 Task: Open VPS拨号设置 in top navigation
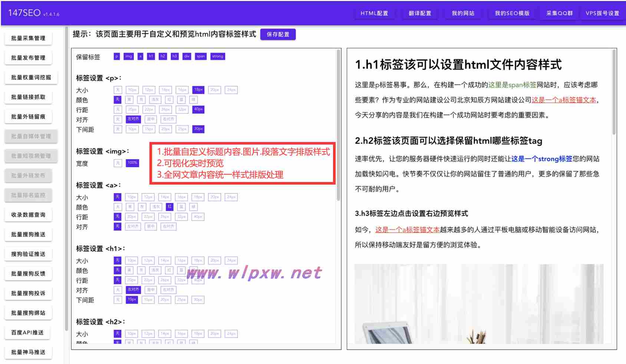click(602, 13)
